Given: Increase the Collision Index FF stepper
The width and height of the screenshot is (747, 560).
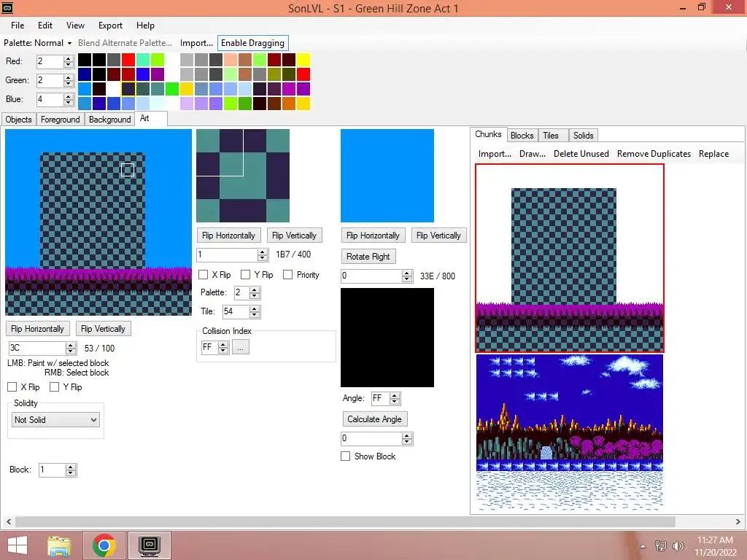Looking at the screenshot, I should pyautogui.click(x=223, y=344).
